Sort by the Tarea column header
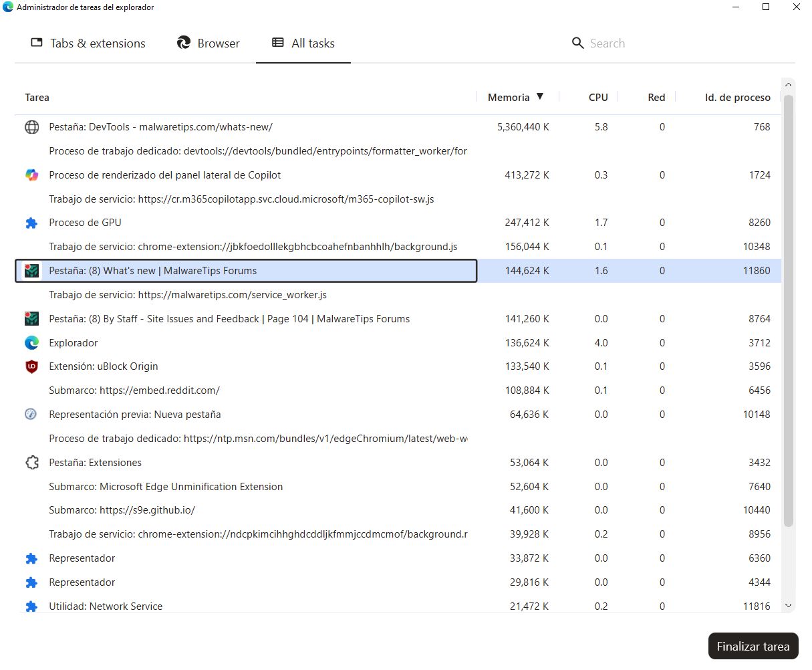The image size is (812, 670). coord(37,98)
